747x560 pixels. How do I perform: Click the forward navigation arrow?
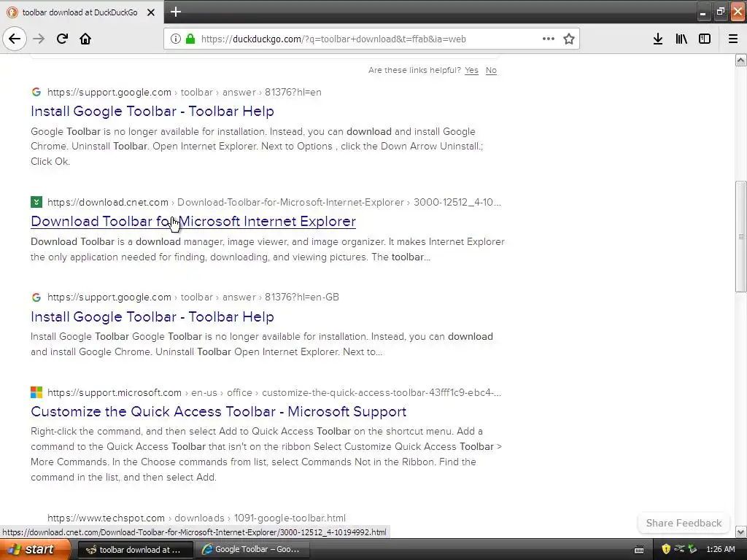click(x=39, y=39)
